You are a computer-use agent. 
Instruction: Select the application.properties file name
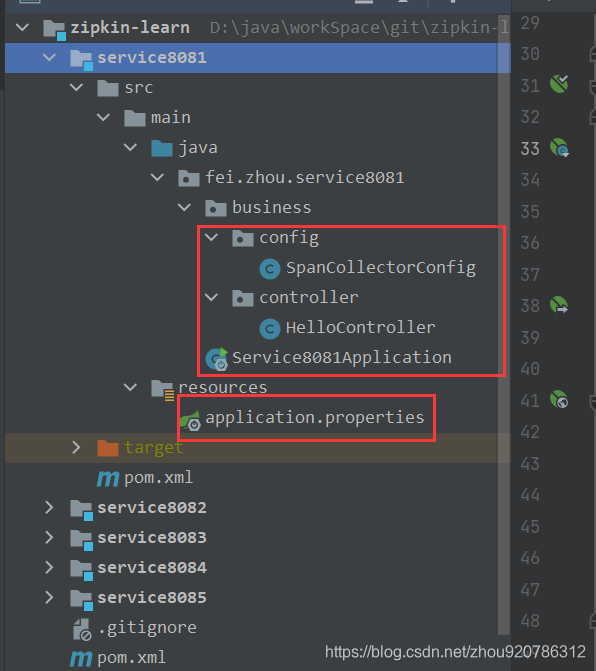tap(315, 417)
